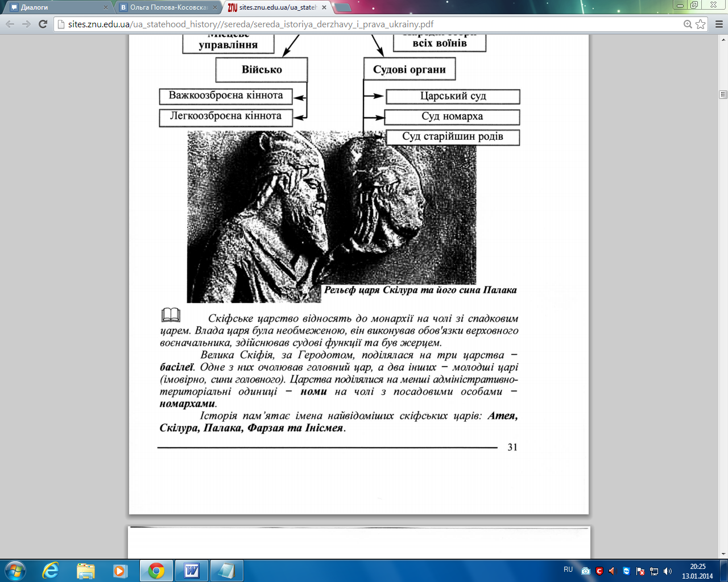The image size is (728, 582).
Task: Click the orange speaker tray icon
Action: 613,571
